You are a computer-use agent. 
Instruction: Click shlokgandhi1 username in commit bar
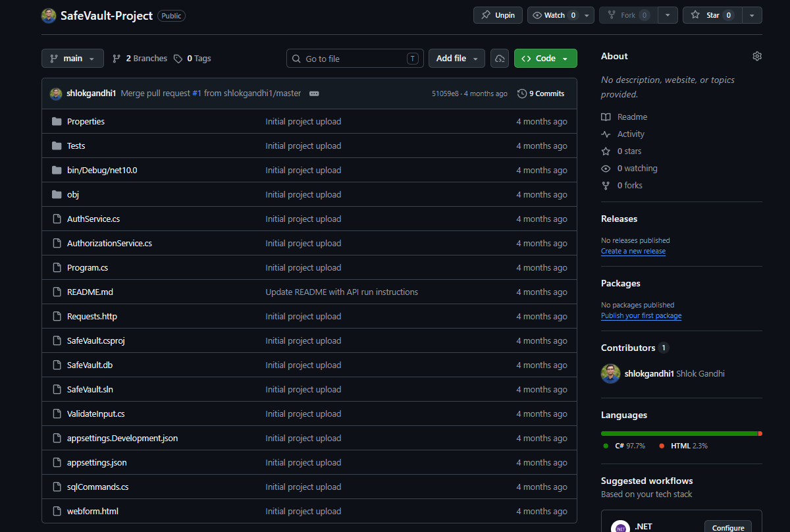tap(92, 93)
